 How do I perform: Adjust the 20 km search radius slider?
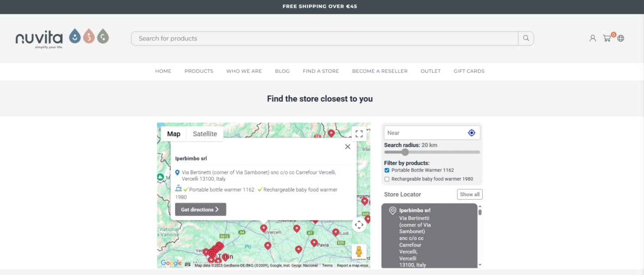[x=405, y=152]
